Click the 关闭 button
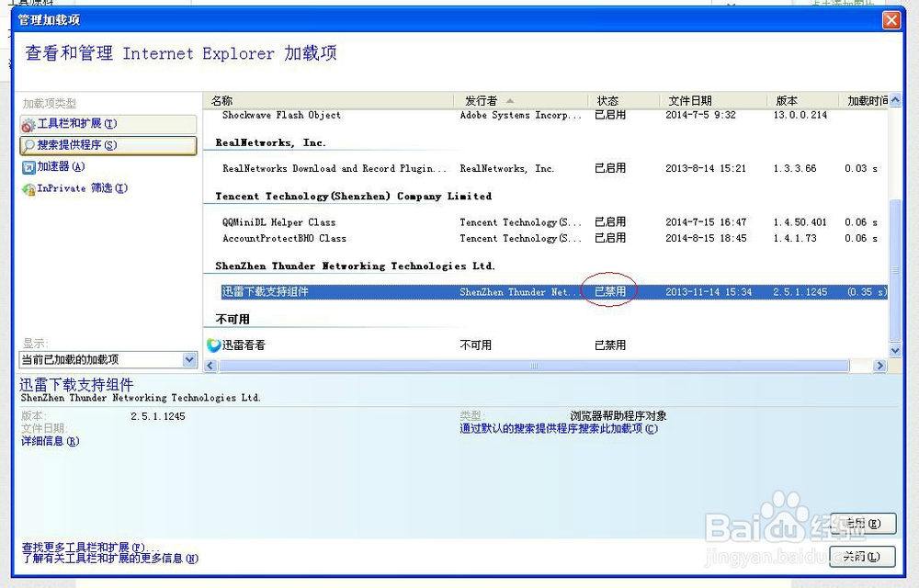 coord(863,557)
